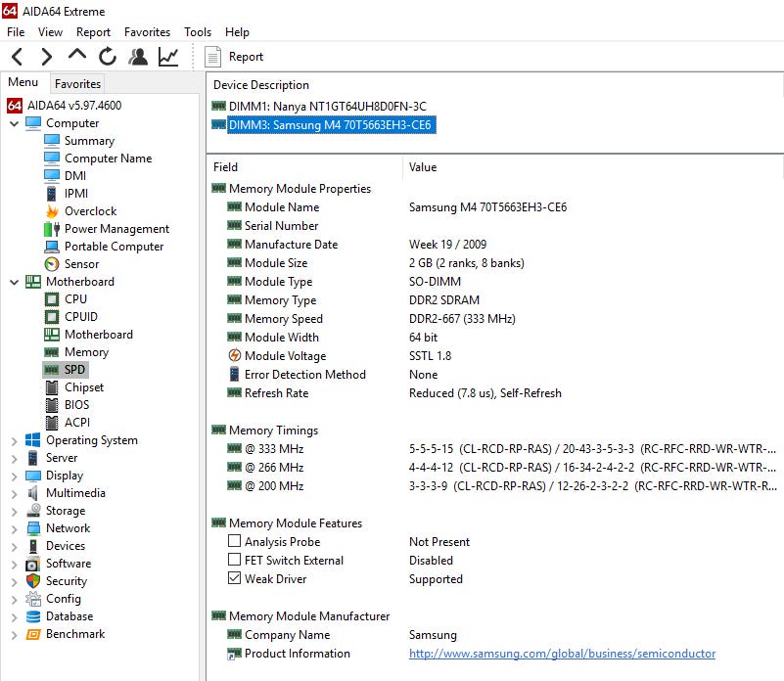Open the Samsung semiconductor product link
This screenshot has width=784, height=681.
pos(562,654)
